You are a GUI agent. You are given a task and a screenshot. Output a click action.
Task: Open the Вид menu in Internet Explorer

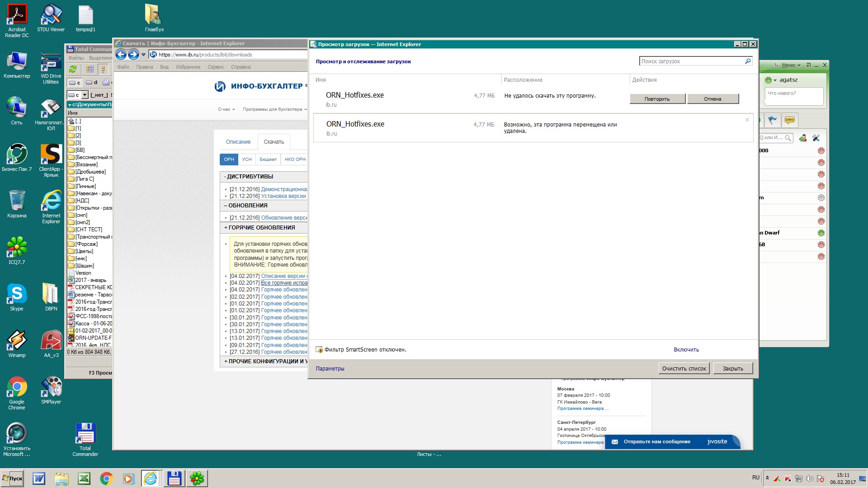coord(164,67)
